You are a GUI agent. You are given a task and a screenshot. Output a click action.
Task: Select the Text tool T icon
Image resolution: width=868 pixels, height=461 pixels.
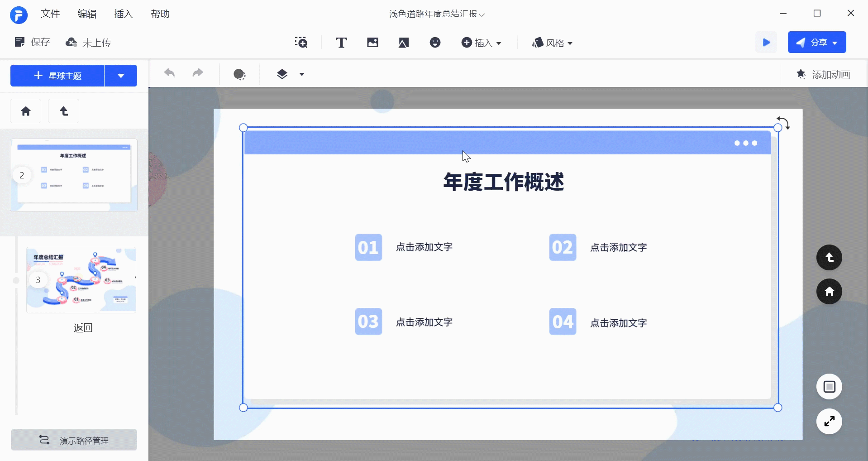(x=341, y=43)
